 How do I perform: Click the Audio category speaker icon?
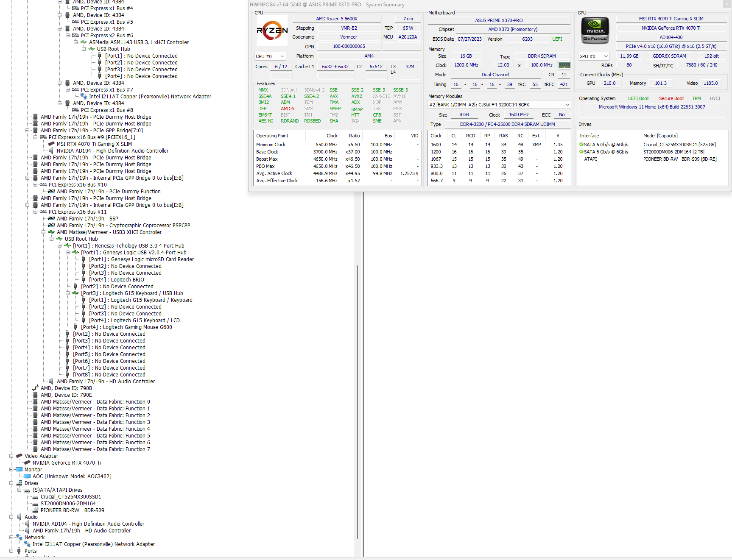(19, 517)
